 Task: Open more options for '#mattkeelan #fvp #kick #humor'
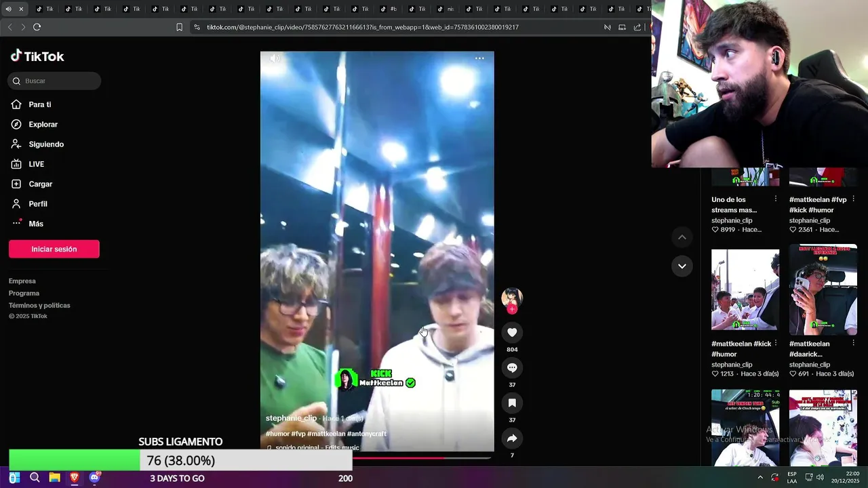pos(854,199)
